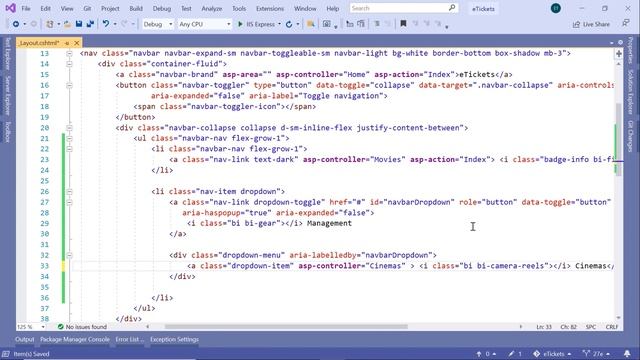
Task: Click the pending edits pencil icon
Action: point(511,354)
